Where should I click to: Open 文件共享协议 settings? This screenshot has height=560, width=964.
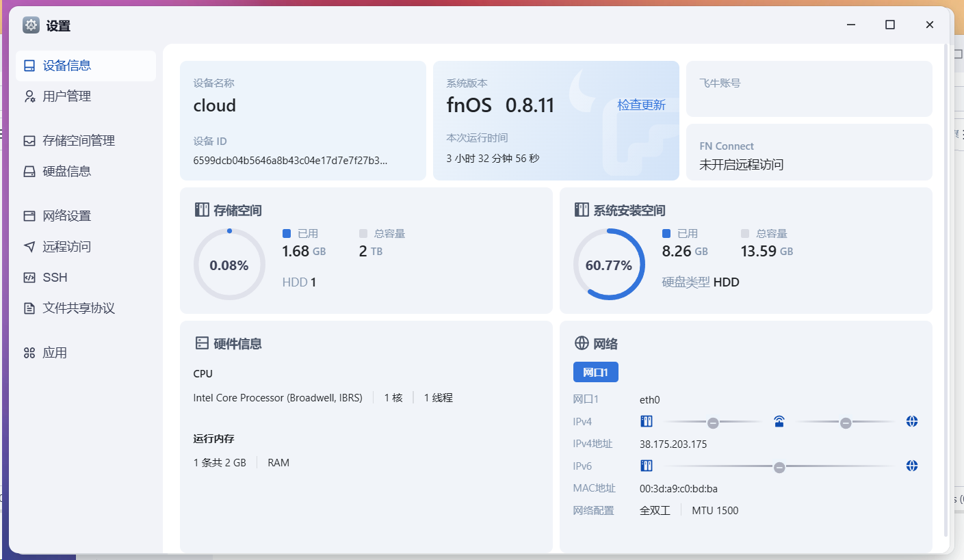[86, 308]
